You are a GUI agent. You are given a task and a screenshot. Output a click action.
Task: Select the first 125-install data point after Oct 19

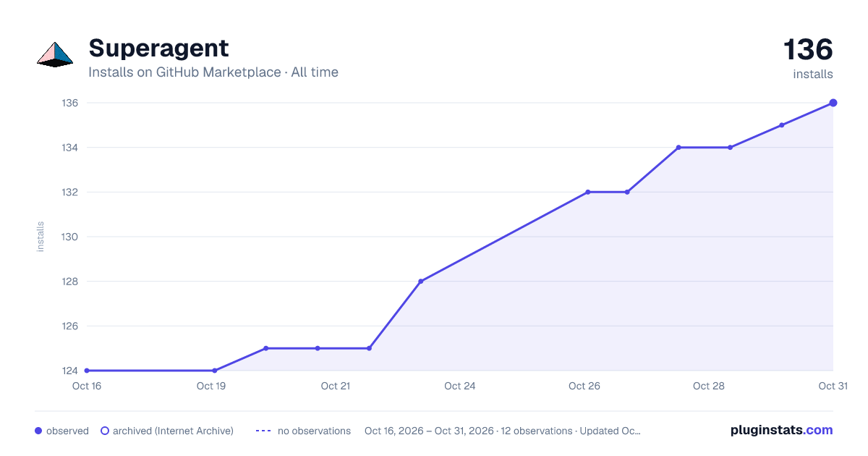[266, 348]
